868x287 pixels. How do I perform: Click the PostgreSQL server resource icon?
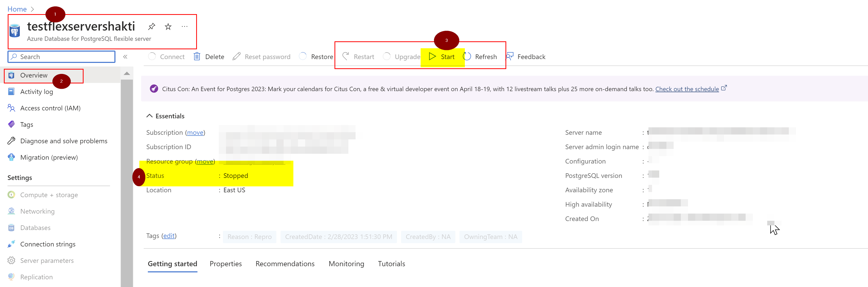click(14, 31)
